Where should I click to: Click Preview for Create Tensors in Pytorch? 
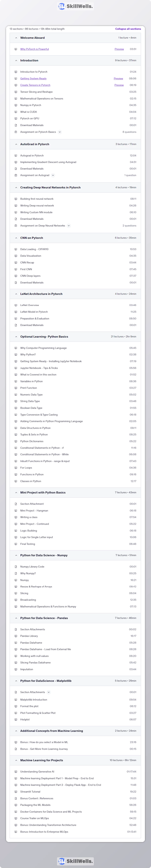pyautogui.click(x=119, y=85)
